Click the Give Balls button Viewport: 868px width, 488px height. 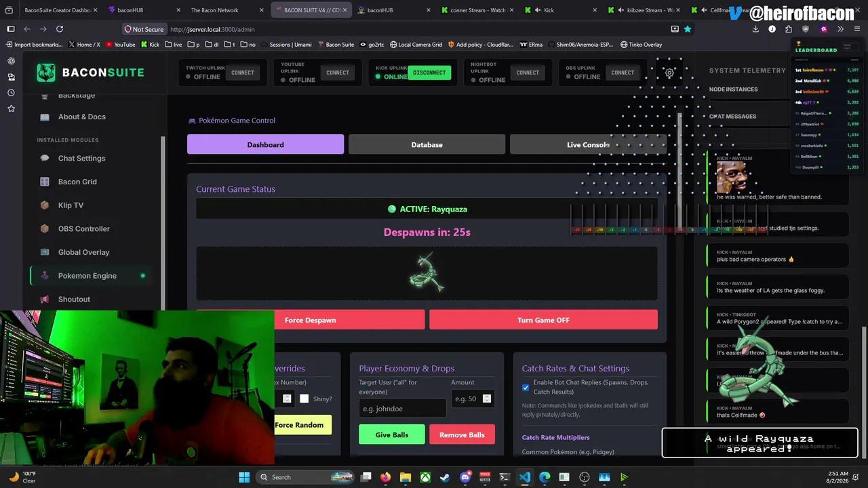coord(392,434)
